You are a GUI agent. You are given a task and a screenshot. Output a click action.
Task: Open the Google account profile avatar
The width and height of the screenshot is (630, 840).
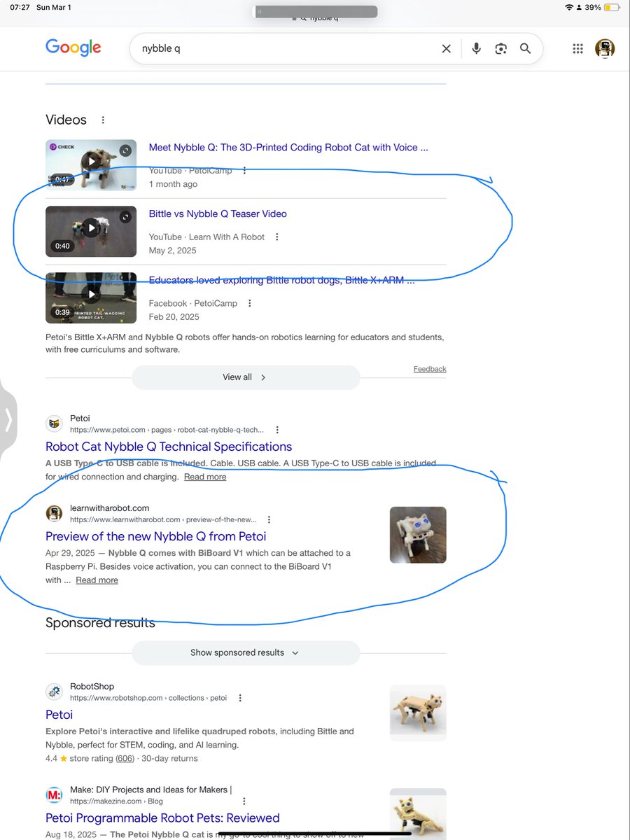605,48
